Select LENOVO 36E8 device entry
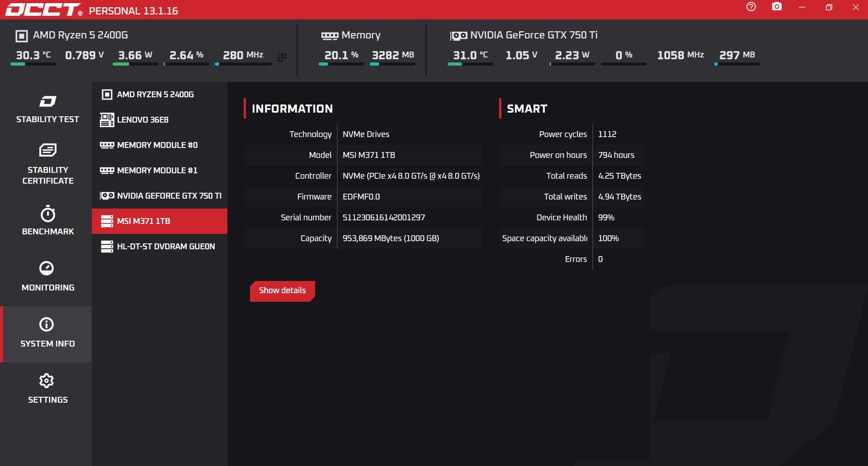868x466 pixels. point(160,120)
